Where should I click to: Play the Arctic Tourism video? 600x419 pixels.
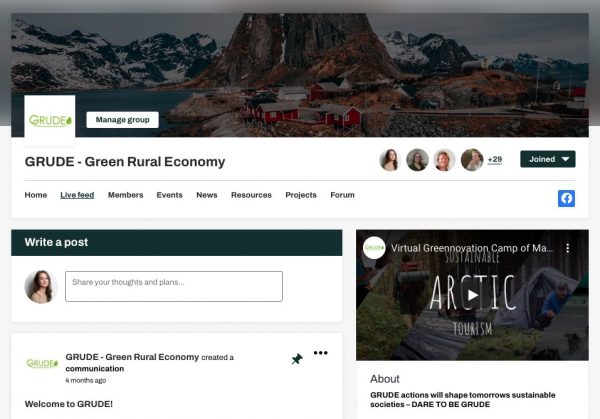pyautogui.click(x=473, y=295)
